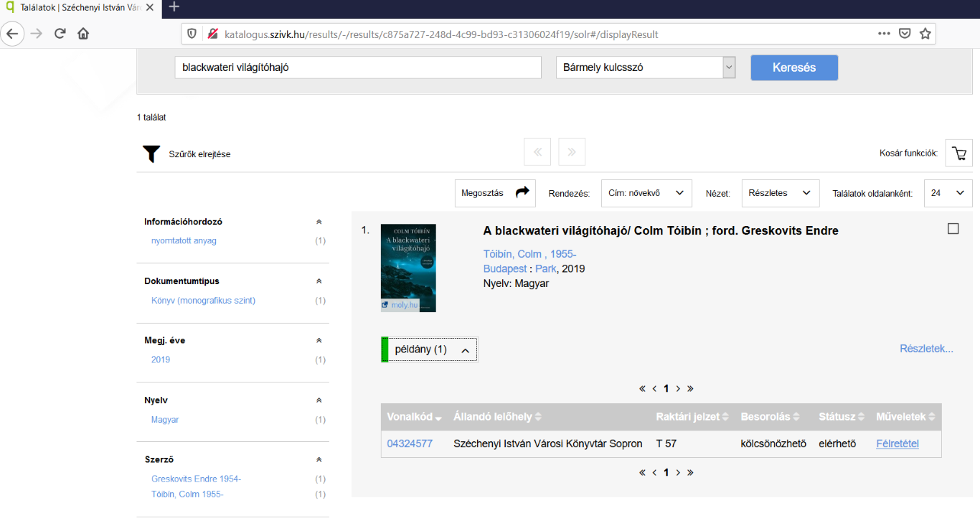The height and width of the screenshot is (526, 980).
Task: Collapse the Megj. éve filter group
Action: 319,341
